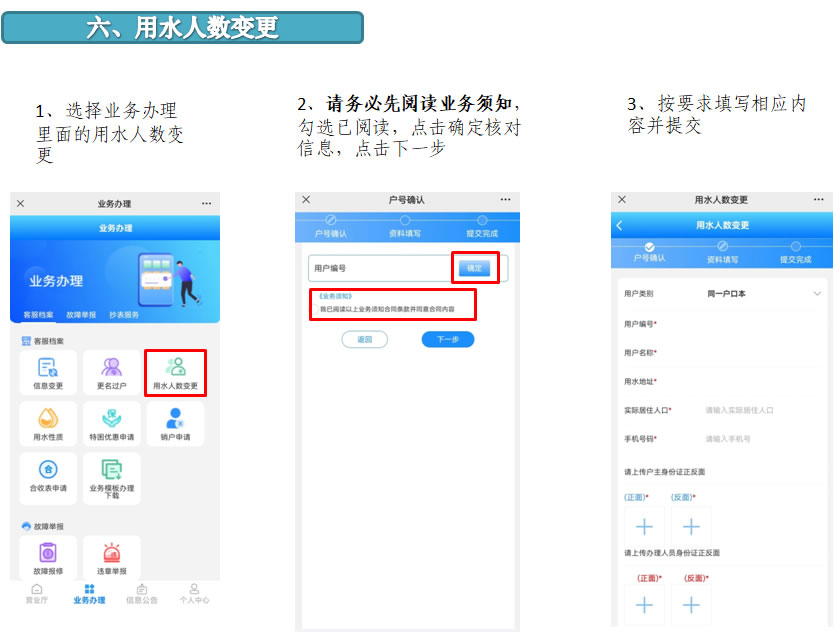Tap the 特困优惠申请 icon
The image size is (834, 633).
point(111,423)
